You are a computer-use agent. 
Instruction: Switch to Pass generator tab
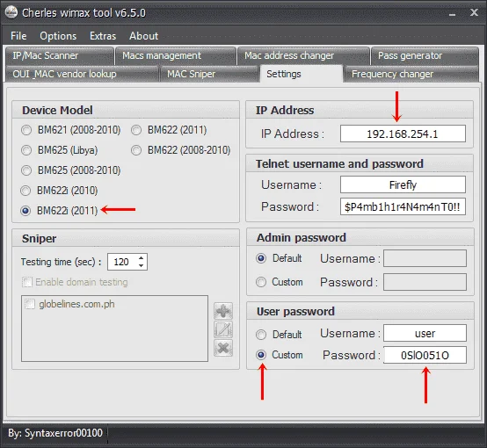425,56
